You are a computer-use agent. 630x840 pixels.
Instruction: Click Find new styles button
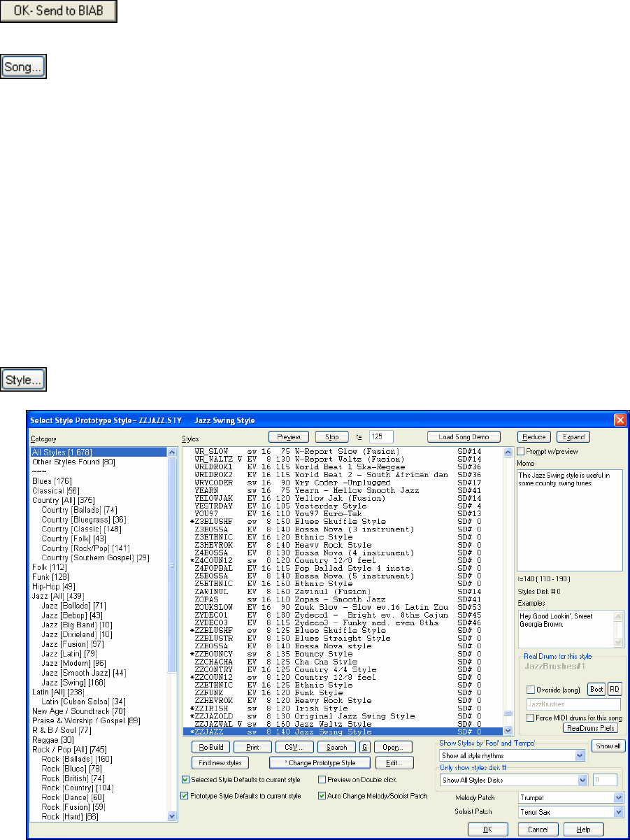pos(220,762)
